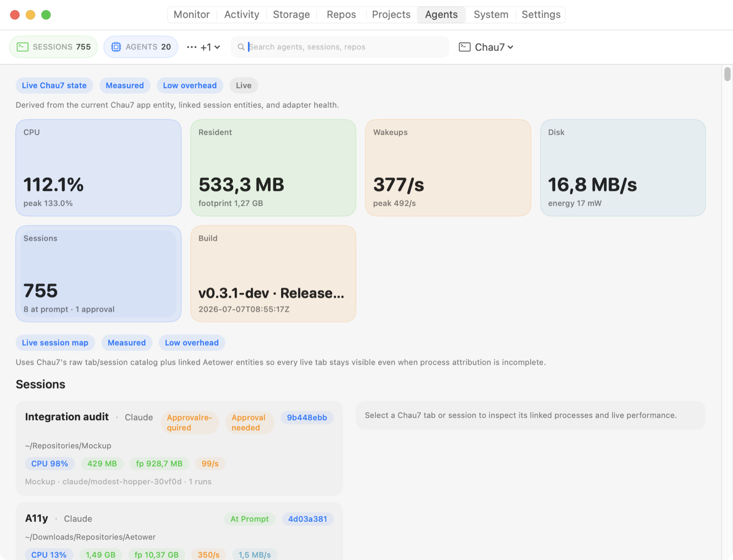Click the ellipsis more-filters icon

191,47
